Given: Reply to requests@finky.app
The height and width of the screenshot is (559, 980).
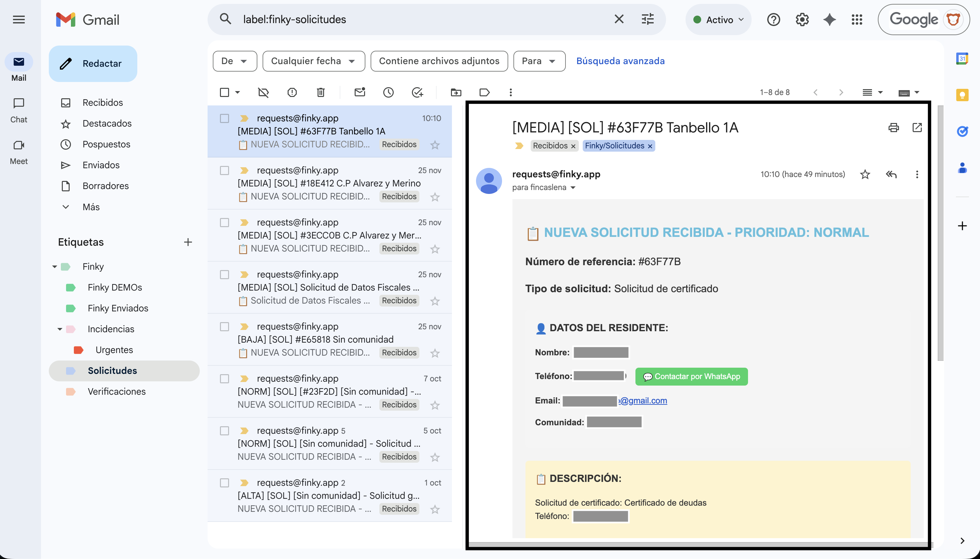Looking at the screenshot, I should coord(891,174).
